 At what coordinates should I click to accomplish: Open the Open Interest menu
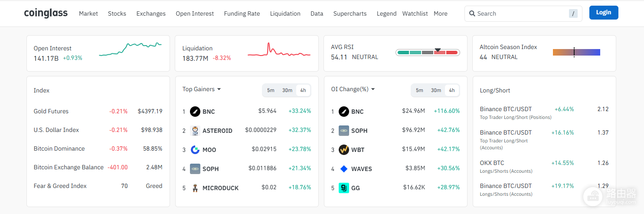coord(195,13)
